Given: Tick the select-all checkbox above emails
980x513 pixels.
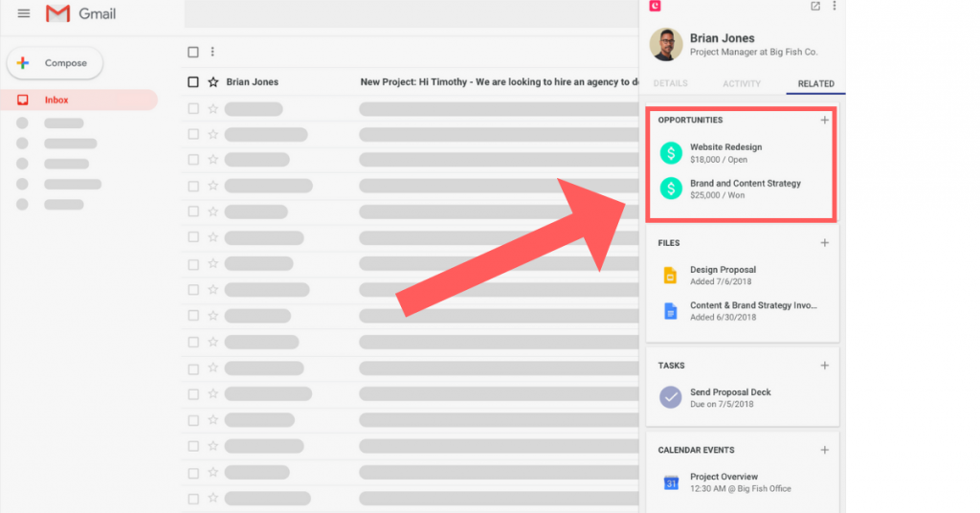Looking at the screenshot, I should pyautogui.click(x=193, y=52).
